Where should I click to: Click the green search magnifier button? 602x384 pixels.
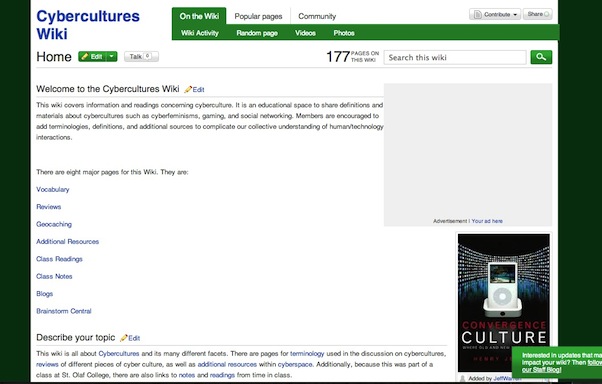point(541,57)
